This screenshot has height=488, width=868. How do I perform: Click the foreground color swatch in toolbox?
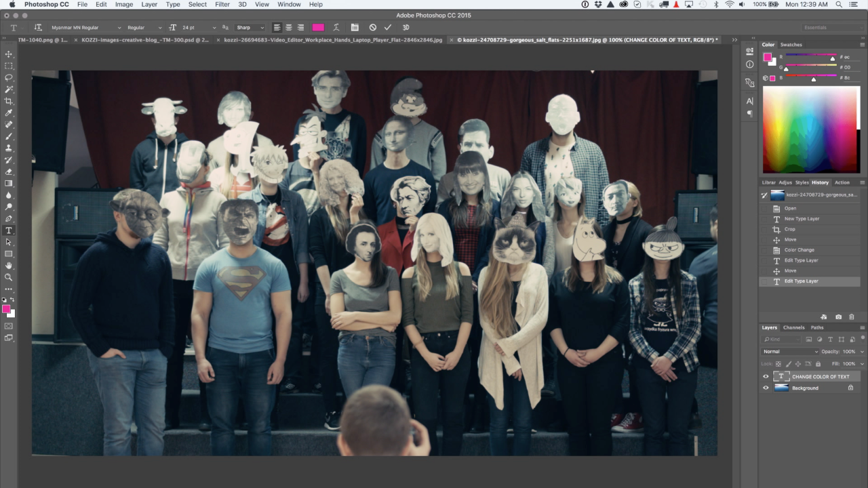pos(6,309)
